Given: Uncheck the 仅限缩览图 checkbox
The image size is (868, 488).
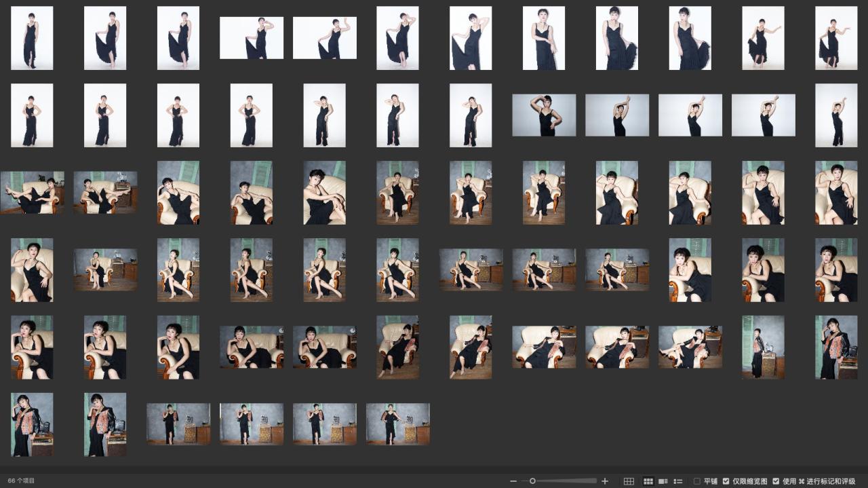Looking at the screenshot, I should [x=726, y=481].
